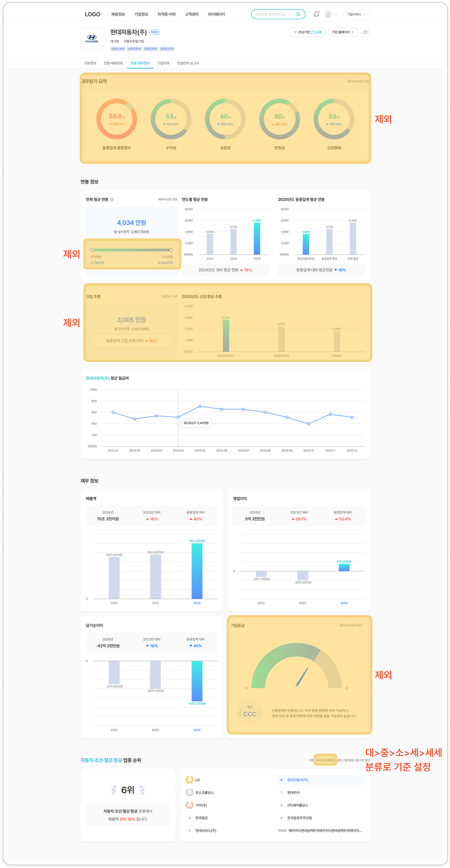Click the 기업 홈페이지 button
This screenshot has width=450, height=868.
pyautogui.click(x=343, y=32)
